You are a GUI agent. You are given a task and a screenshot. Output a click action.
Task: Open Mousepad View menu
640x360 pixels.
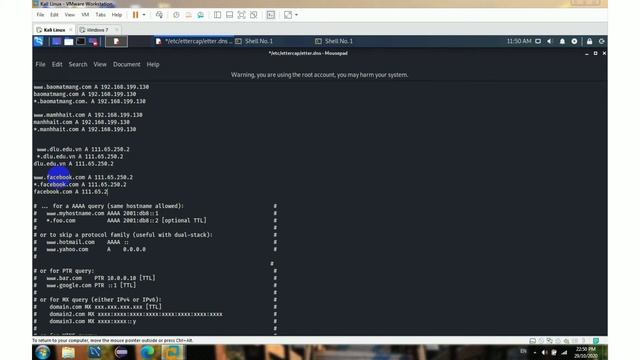100,64
